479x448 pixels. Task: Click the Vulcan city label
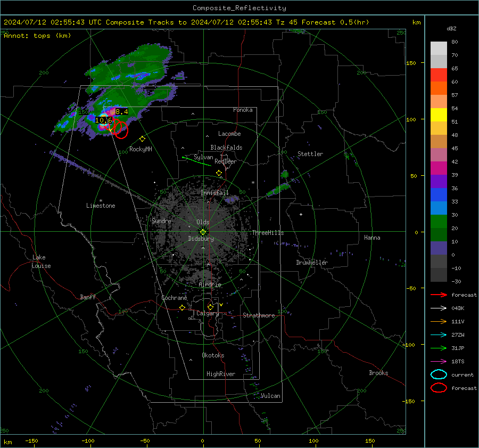coord(270,396)
